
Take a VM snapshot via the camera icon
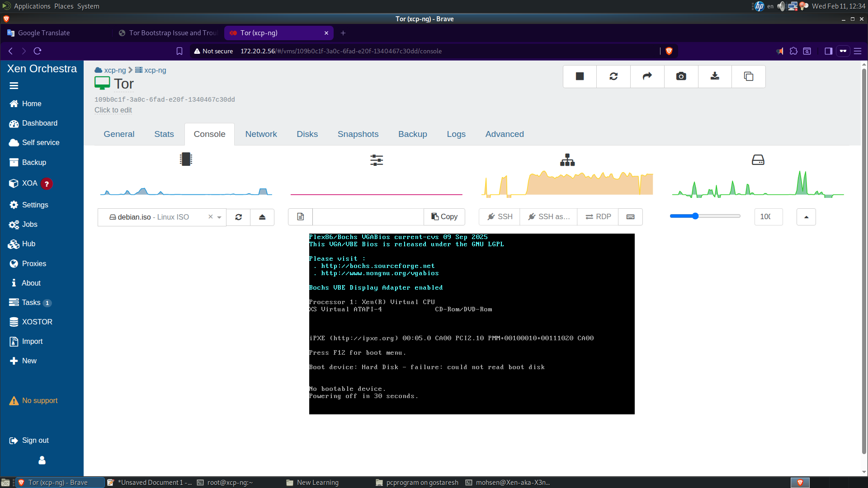click(680, 76)
